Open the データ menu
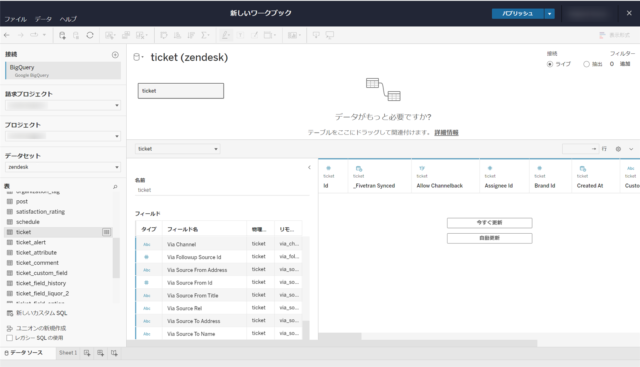Screen dimensions: 640x367 tap(43, 19)
